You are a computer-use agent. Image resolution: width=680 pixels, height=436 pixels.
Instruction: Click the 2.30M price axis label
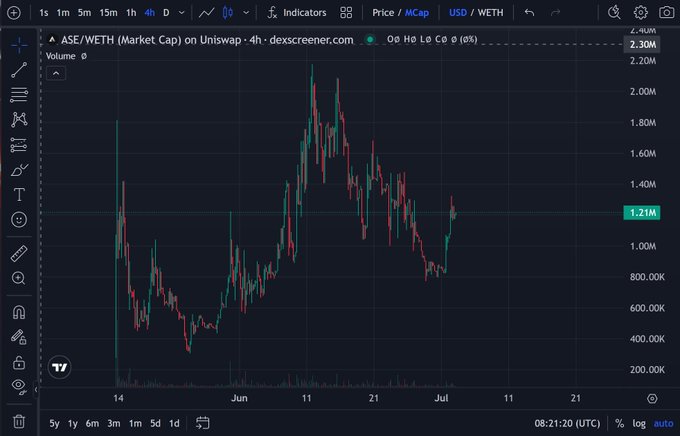tap(642, 44)
